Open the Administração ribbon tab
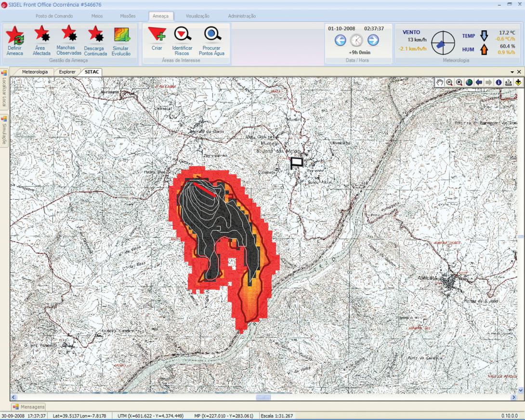The image size is (525, 420). tap(242, 16)
